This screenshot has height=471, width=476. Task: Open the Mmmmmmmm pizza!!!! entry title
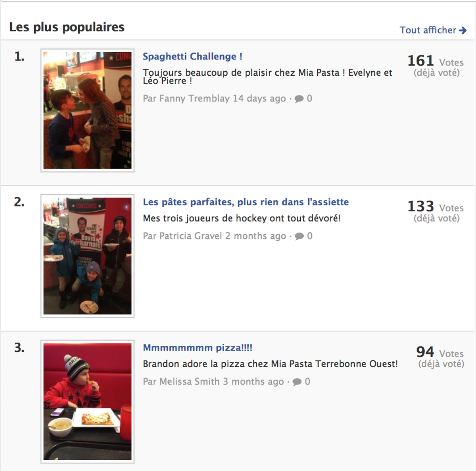pos(198,348)
